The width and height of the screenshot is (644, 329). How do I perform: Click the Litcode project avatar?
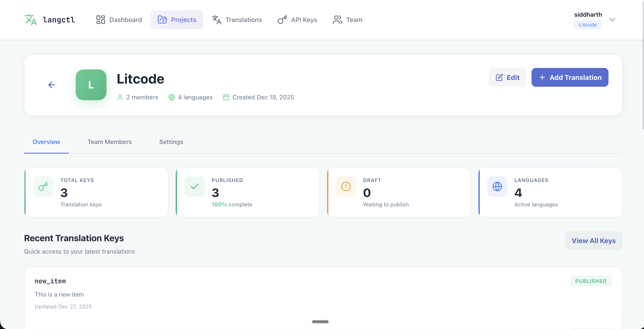[91, 85]
